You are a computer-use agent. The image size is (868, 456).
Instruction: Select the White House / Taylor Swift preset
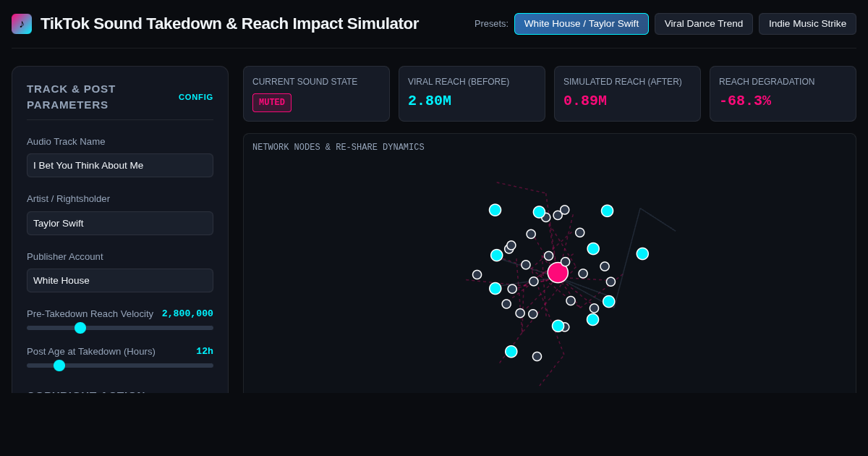coord(582,24)
